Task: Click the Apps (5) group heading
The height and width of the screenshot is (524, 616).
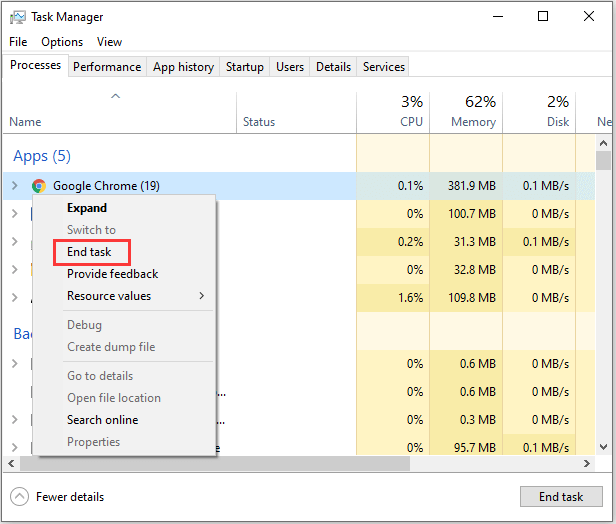Action: pos(42,156)
